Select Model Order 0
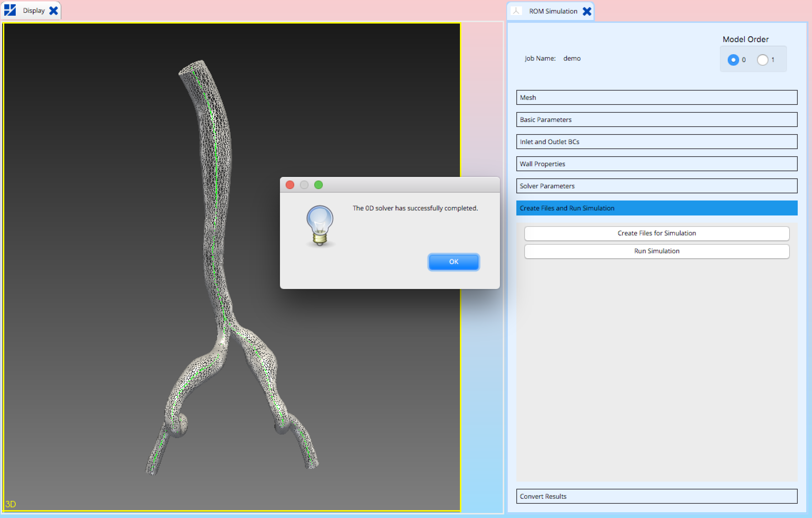 (x=733, y=60)
